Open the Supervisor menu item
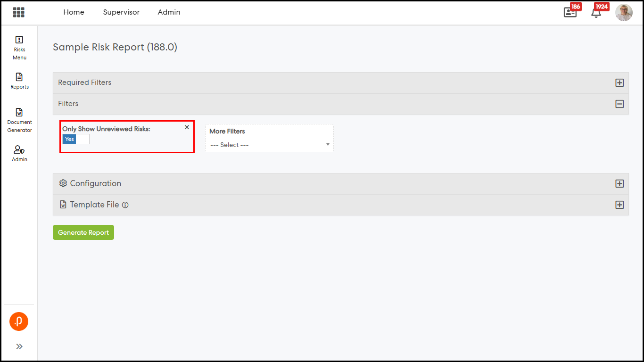 click(121, 12)
